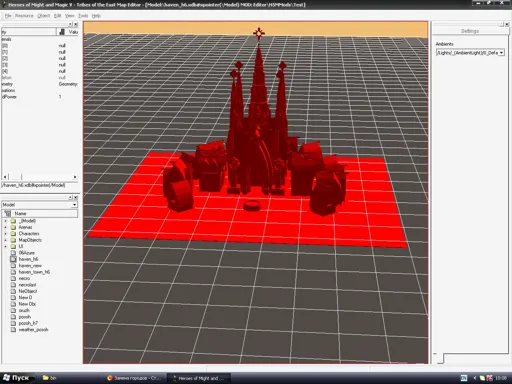Viewport: 512px width, 384px height.
Task: Select the Arenas folder icon
Action: (13, 227)
